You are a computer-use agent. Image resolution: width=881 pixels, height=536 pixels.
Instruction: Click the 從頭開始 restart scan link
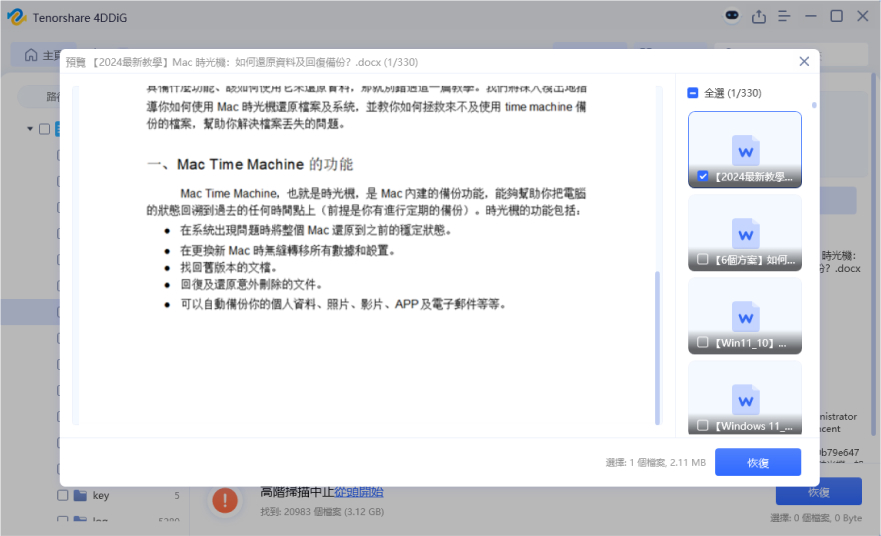(x=358, y=492)
